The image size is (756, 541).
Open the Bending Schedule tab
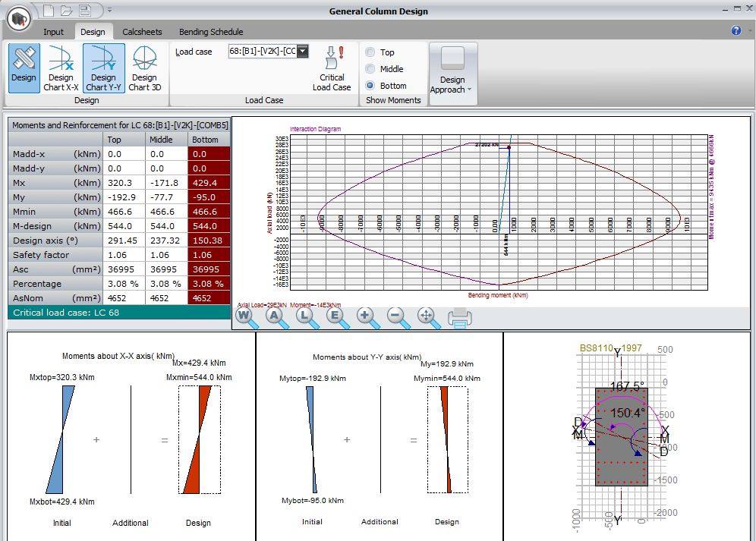[211, 32]
